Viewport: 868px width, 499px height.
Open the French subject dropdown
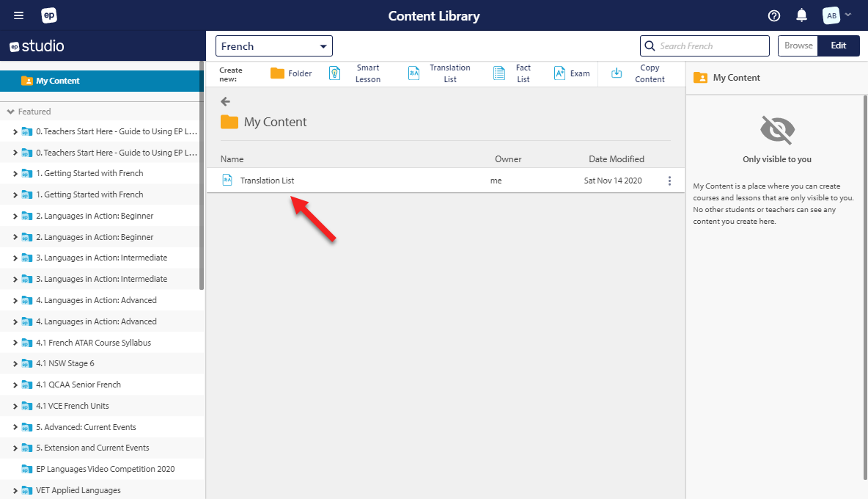[273, 45]
